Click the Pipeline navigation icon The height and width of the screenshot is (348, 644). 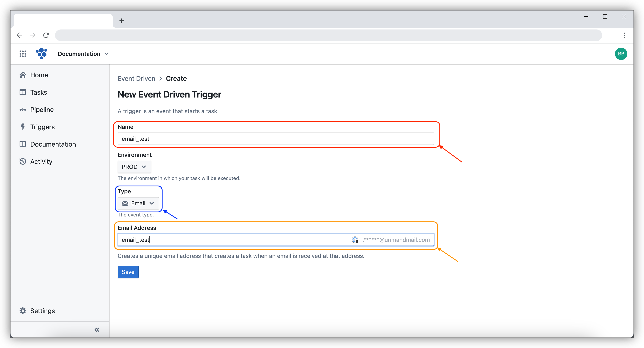pyautogui.click(x=23, y=110)
